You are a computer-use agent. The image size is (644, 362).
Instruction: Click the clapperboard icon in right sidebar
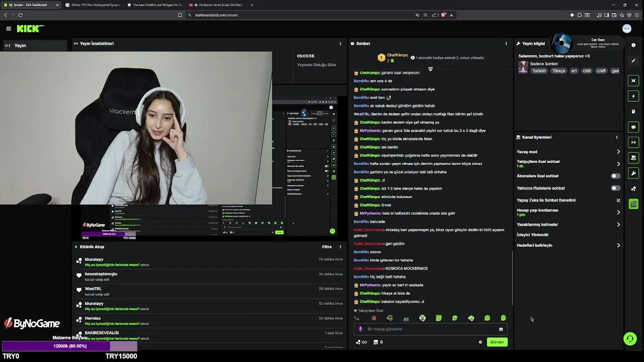[633, 204]
